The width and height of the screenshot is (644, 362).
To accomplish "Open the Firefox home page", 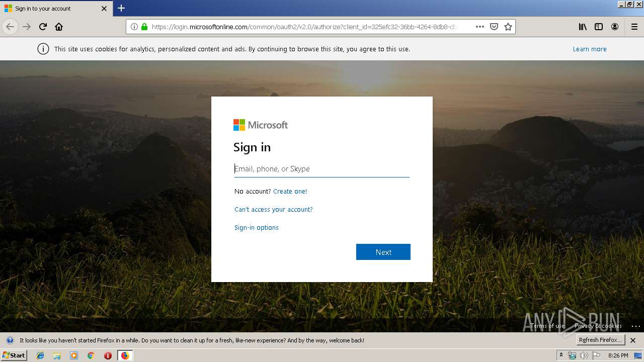I will coord(59,27).
